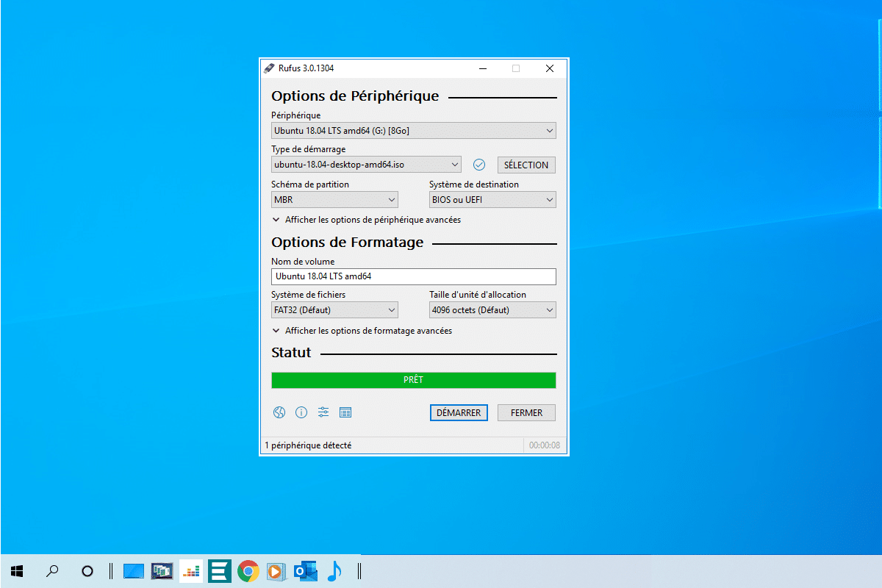Screen dimensions: 882x588
Task: Click the 00:00:08 timer in status bar
Action: coord(545,445)
